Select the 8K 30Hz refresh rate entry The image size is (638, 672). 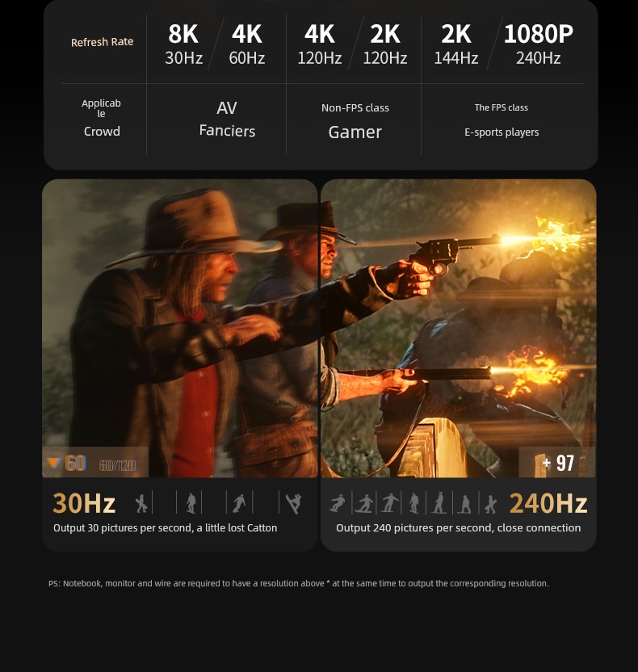(184, 44)
